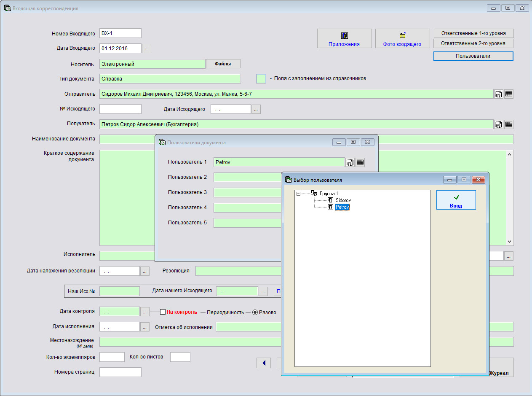The height and width of the screenshot is (396, 532).
Task: Click the Приложения attachments icon button
Action: (344, 38)
